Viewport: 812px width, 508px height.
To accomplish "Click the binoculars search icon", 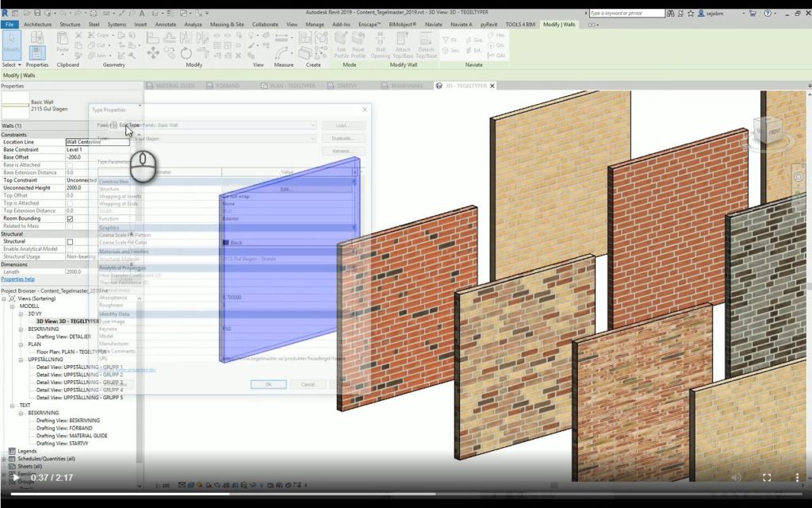I will (x=671, y=13).
